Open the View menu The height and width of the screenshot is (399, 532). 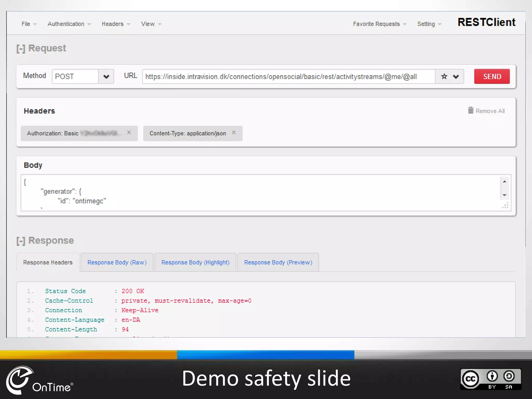(151, 24)
